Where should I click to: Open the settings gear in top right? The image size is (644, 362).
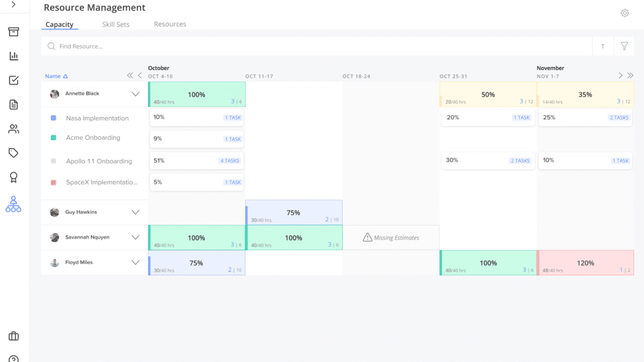pyautogui.click(x=624, y=13)
